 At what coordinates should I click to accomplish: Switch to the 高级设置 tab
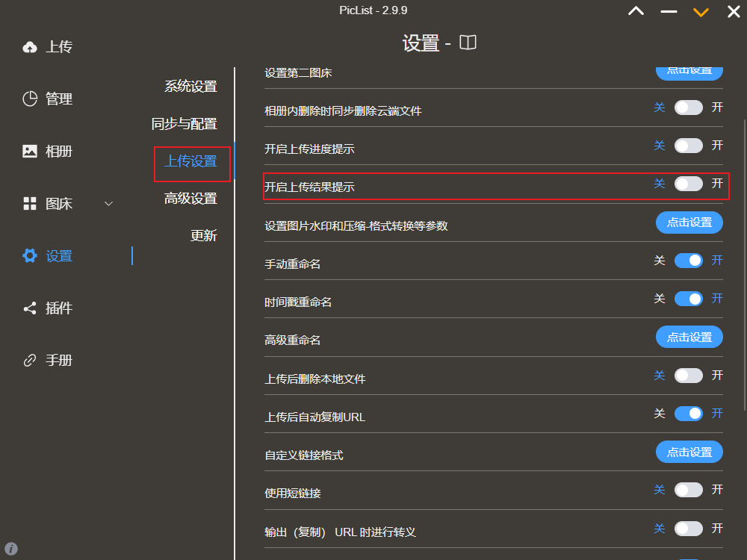click(190, 199)
